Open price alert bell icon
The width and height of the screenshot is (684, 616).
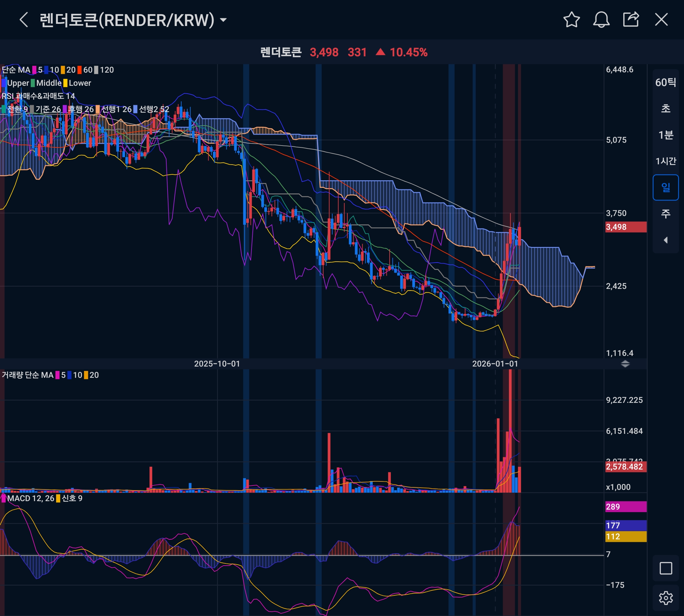tap(601, 20)
